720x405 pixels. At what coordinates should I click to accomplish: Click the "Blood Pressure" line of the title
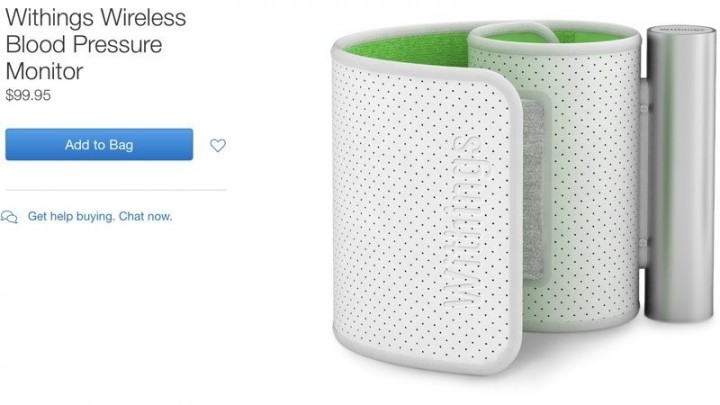click(x=84, y=45)
